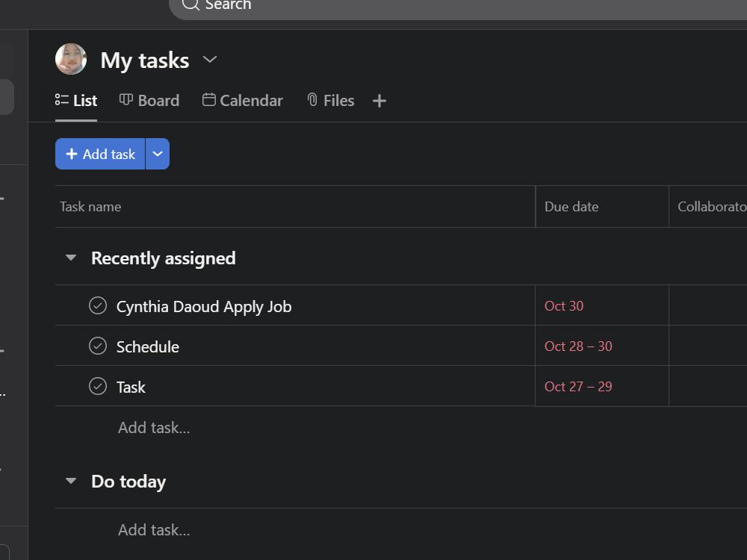Screen dimensions: 747x560
Task: Open the Files tab
Action: (331, 101)
